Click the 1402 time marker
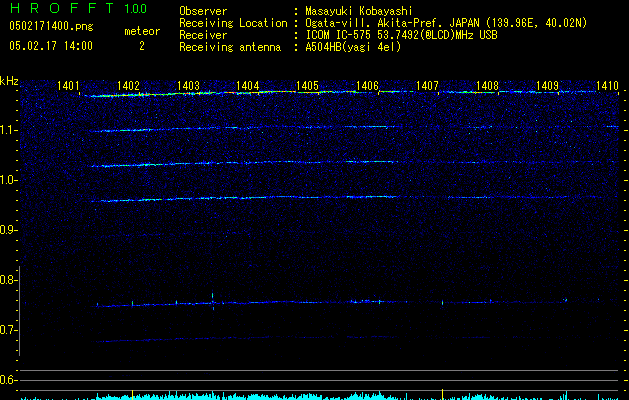This screenshot has width=629, height=400. (128, 86)
